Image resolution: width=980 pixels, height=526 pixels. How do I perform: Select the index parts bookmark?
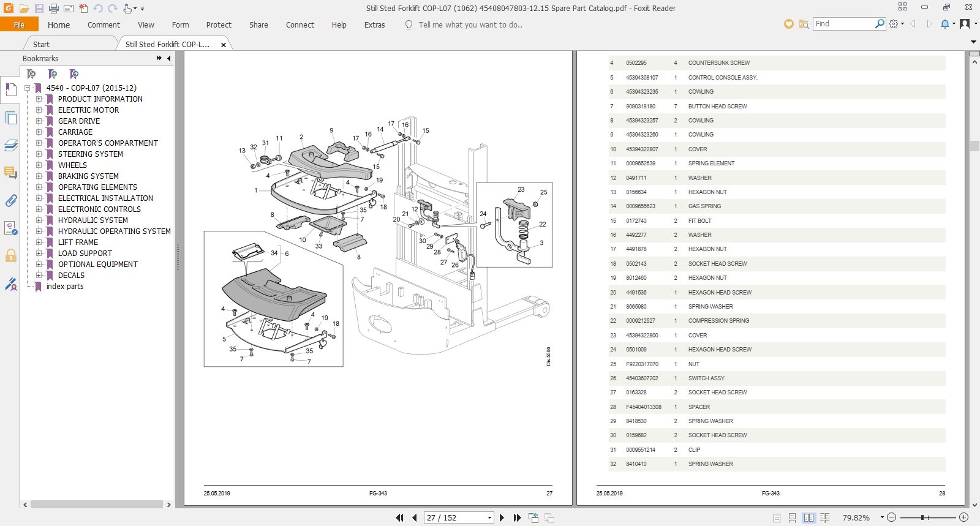[x=65, y=287]
